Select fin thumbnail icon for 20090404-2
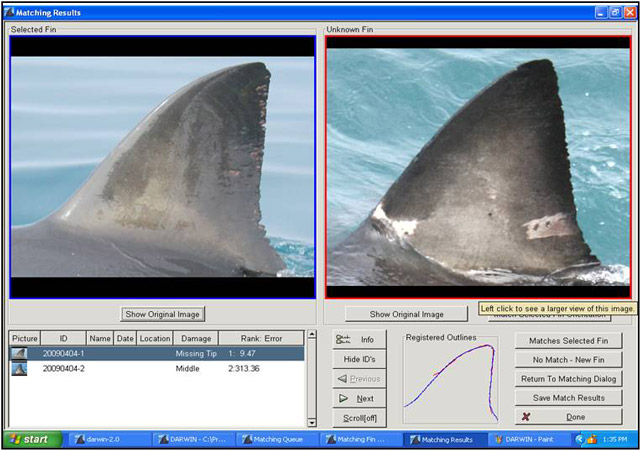This screenshot has height=450, width=640. tap(20, 368)
